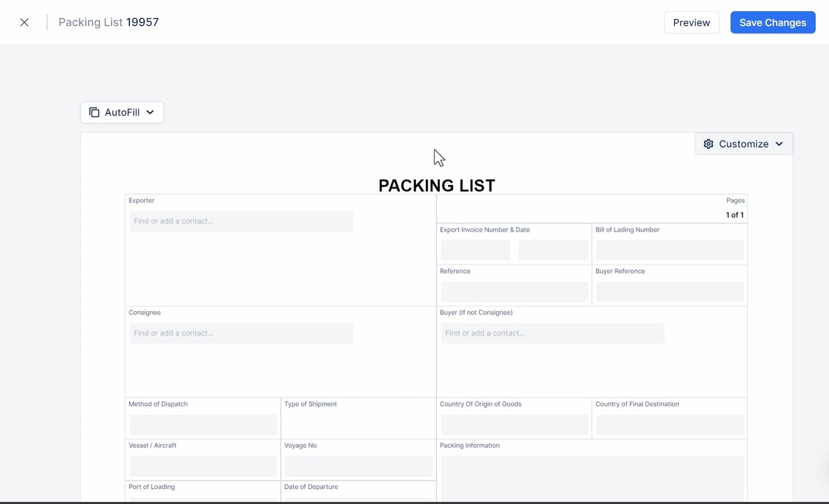Image resolution: width=829 pixels, height=504 pixels.
Task: Click the Export Invoice Date field
Action: [x=553, y=250]
